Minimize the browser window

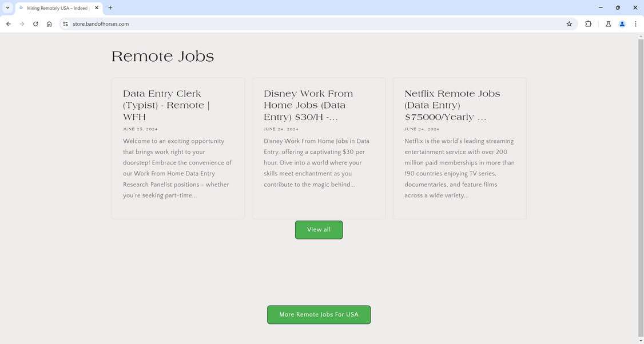click(x=601, y=8)
